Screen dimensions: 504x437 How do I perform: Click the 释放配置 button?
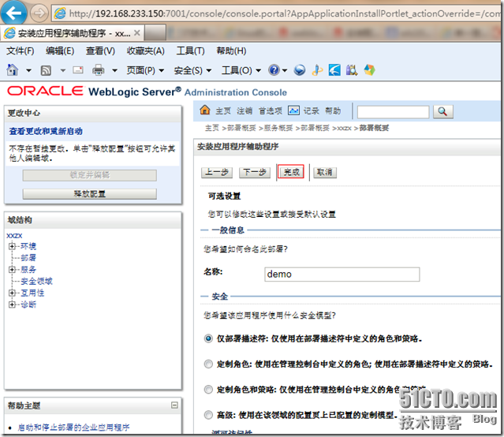[90, 194]
